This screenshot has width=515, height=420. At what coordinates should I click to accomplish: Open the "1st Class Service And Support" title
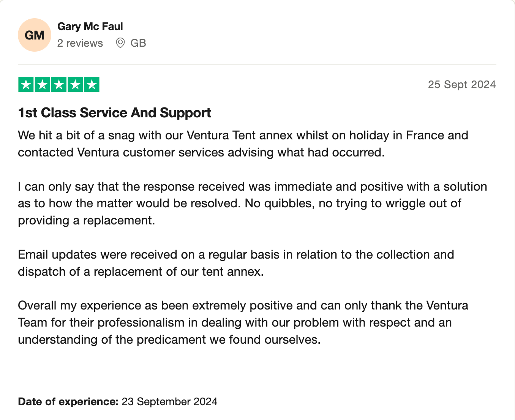click(114, 113)
